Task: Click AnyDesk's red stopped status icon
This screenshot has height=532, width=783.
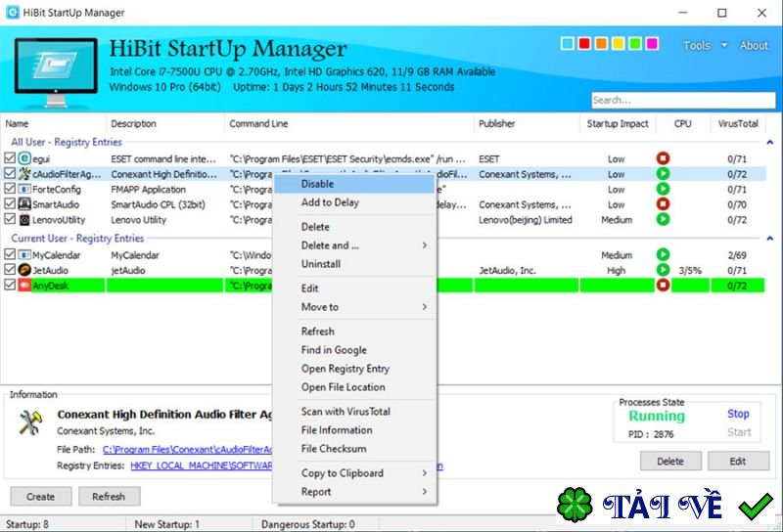Action: pyautogui.click(x=663, y=286)
